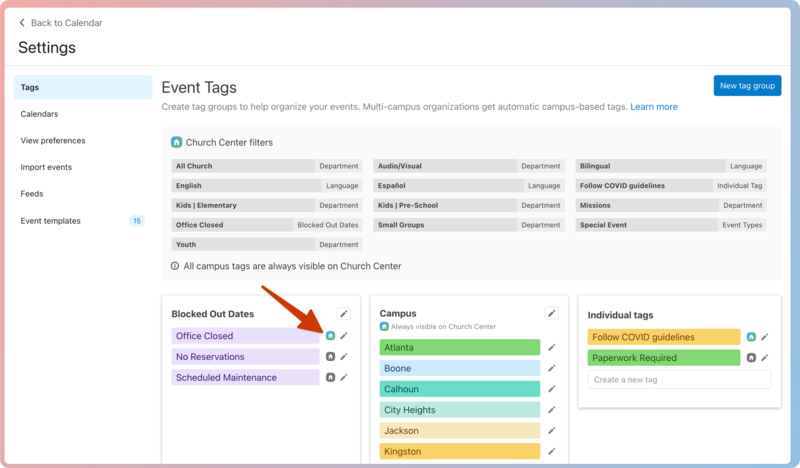Edit the Follow COVID guidelines tag
The width and height of the screenshot is (800, 468).
pos(765,337)
